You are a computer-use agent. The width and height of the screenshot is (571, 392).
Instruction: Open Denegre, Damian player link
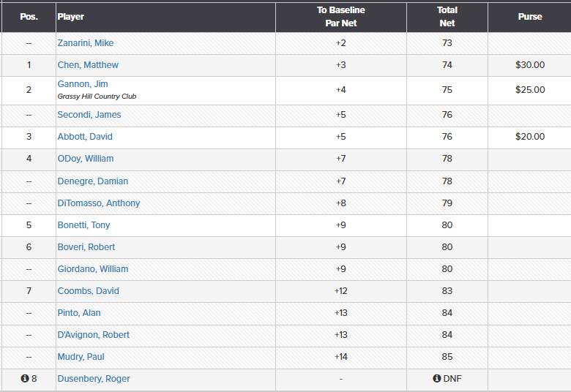coord(93,181)
